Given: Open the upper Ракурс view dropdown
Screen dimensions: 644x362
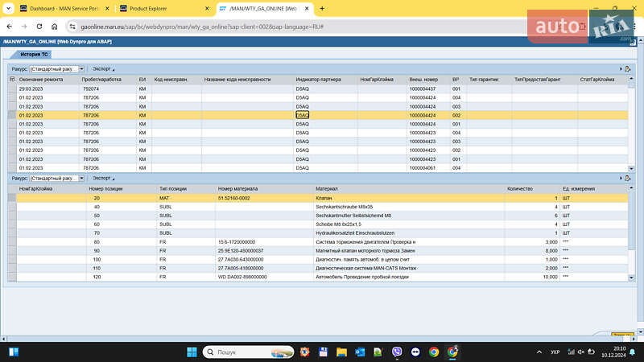Looking at the screenshot, I should coord(56,69).
